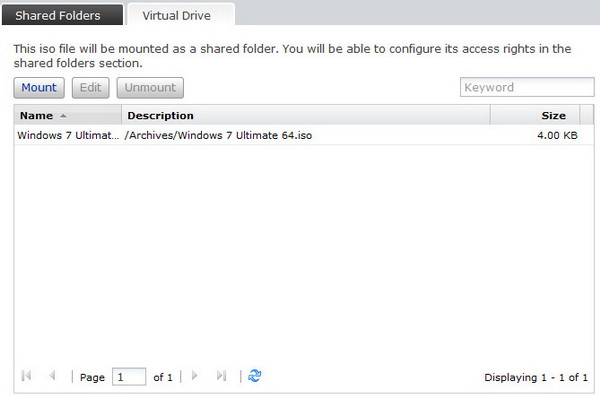Screen dimensions: 600x399
Task: Click the page number input box
Action: pos(129,377)
